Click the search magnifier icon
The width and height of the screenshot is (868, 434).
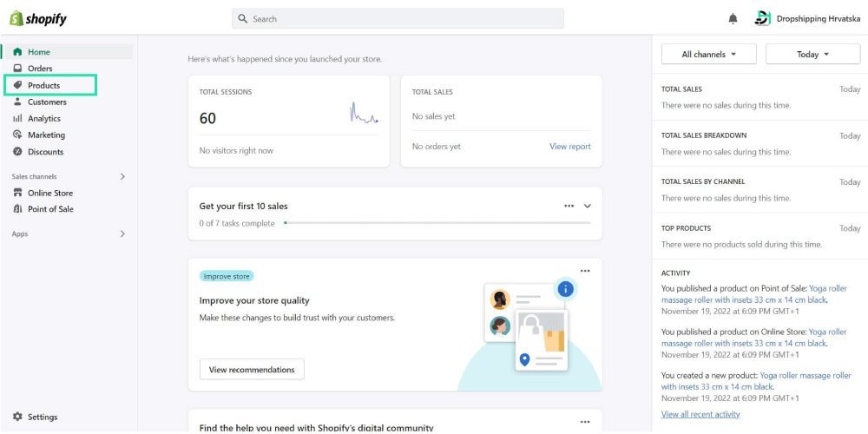coord(242,19)
